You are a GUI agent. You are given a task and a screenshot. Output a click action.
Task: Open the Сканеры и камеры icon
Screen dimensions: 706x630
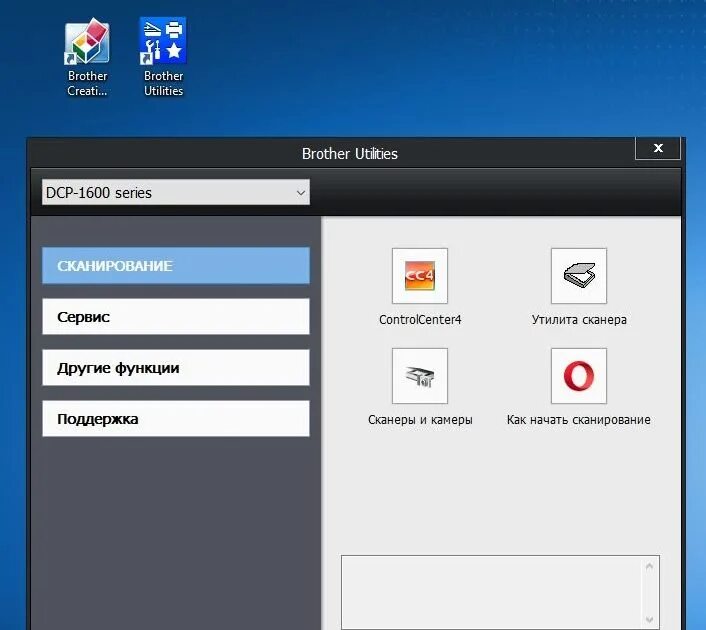420,376
